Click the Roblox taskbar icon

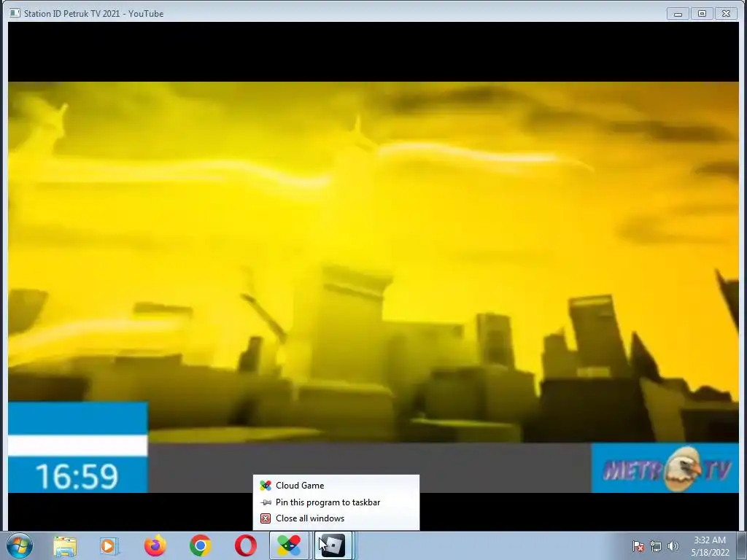coord(333,545)
